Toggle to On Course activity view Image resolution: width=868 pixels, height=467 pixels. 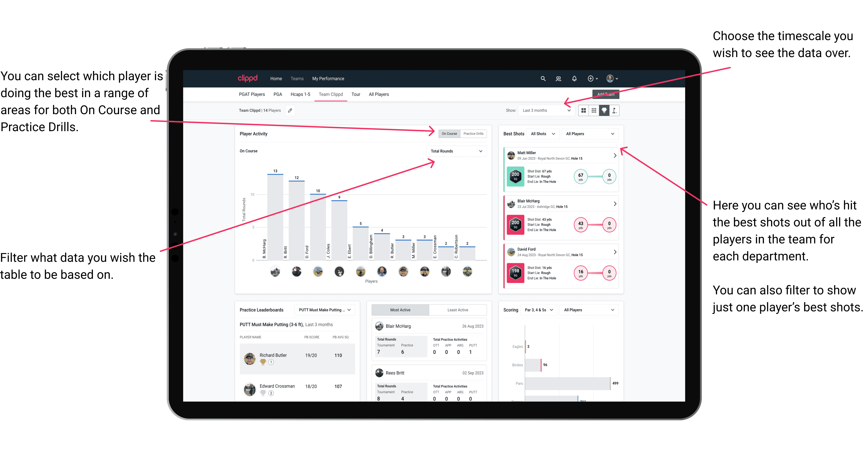click(x=448, y=134)
